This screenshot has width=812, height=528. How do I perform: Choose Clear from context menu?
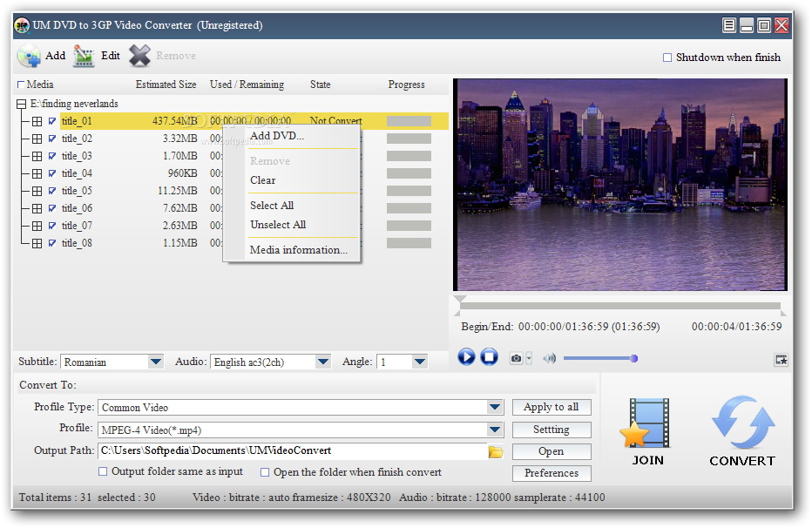point(262,180)
